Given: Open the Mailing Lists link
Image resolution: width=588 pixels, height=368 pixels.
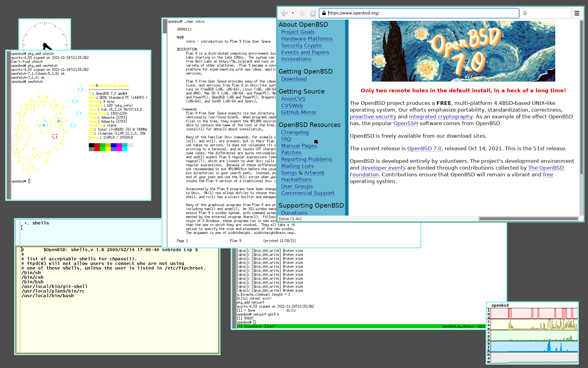Looking at the screenshot, I should click(x=297, y=166).
